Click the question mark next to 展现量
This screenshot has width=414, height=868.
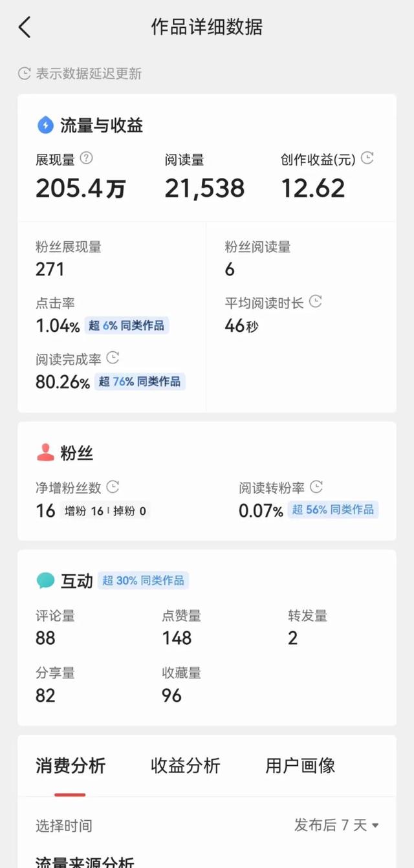click(x=87, y=158)
